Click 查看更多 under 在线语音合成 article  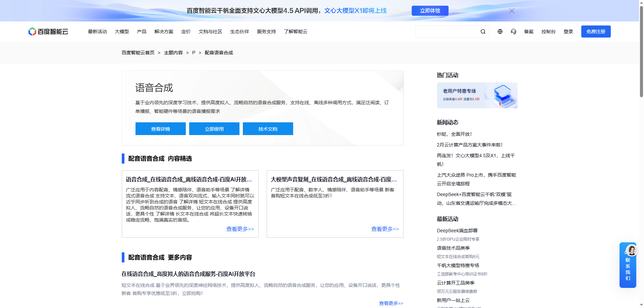(x=391, y=303)
